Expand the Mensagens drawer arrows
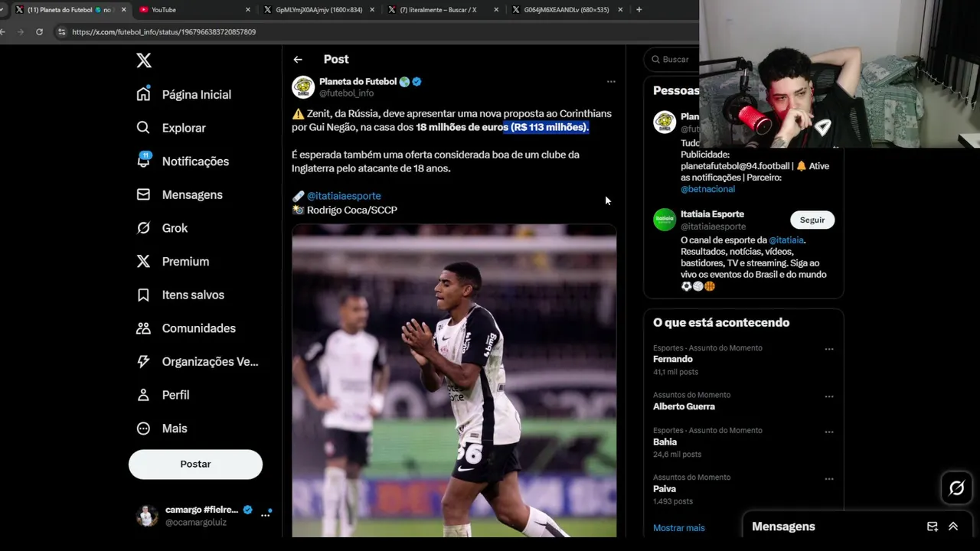The width and height of the screenshot is (980, 551). tap(953, 527)
